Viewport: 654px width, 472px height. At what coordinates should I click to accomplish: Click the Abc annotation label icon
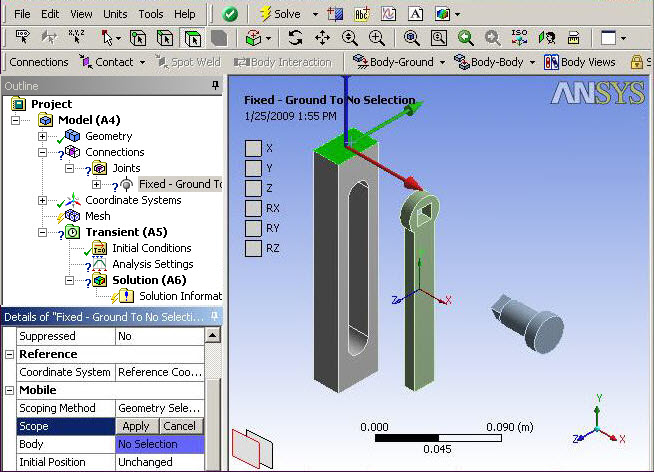[362, 15]
